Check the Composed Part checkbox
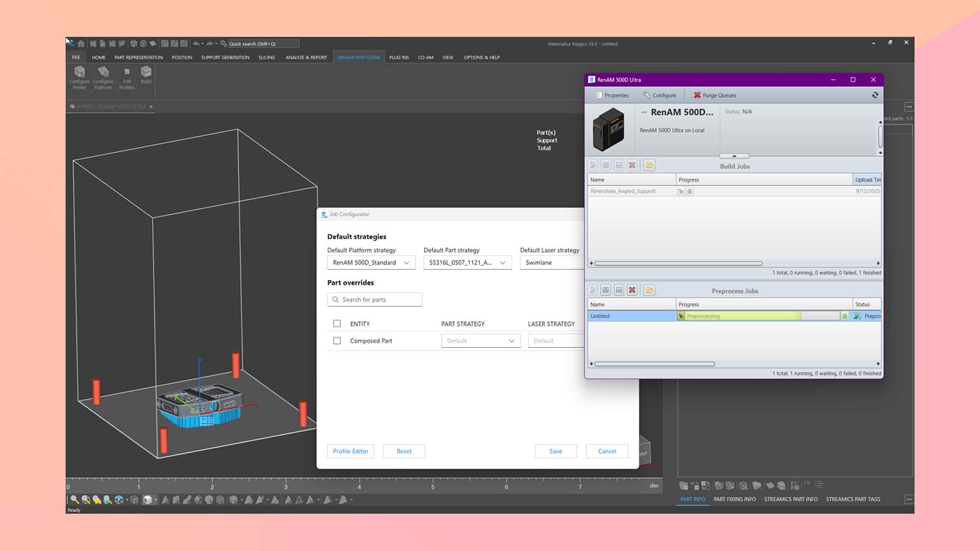Image resolution: width=980 pixels, height=551 pixels. [337, 341]
